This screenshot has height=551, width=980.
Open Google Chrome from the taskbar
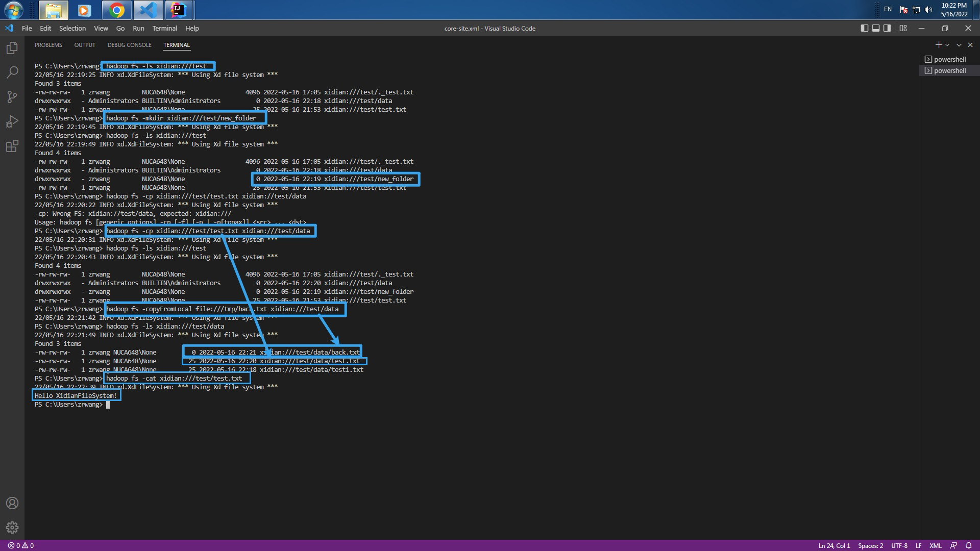[116, 10]
